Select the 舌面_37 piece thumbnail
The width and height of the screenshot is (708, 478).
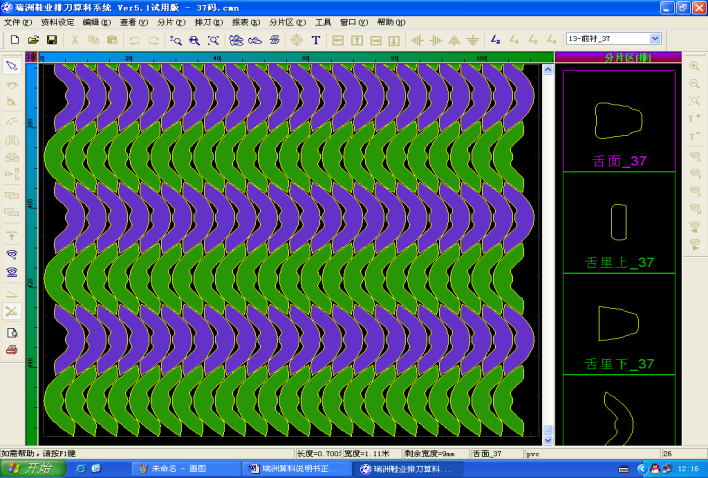click(x=619, y=121)
